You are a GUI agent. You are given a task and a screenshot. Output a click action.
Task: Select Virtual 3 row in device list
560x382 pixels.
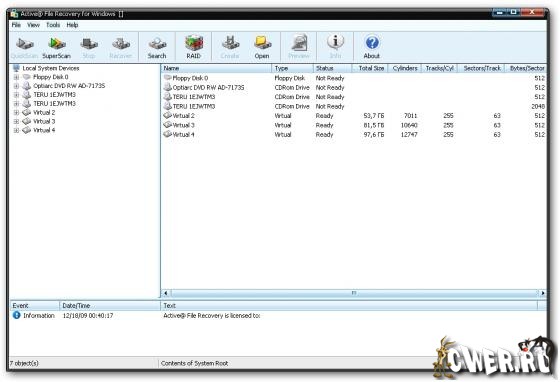coord(354,125)
